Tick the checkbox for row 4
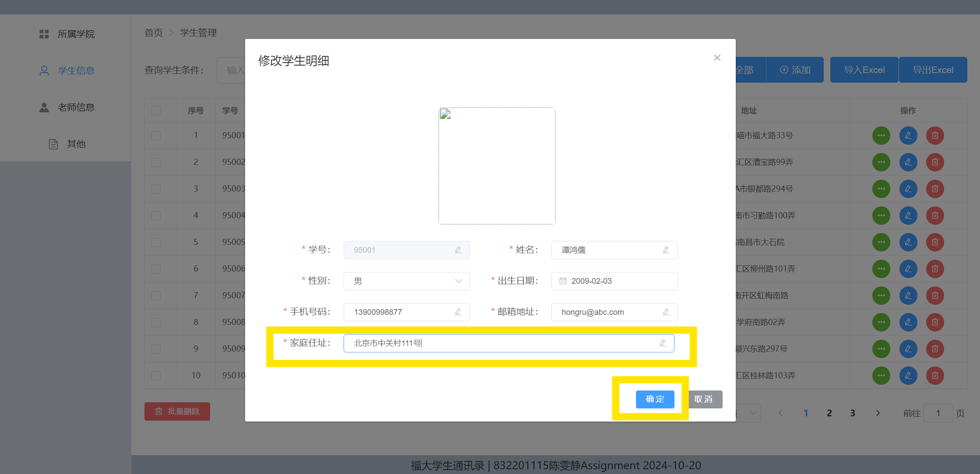 156,216
